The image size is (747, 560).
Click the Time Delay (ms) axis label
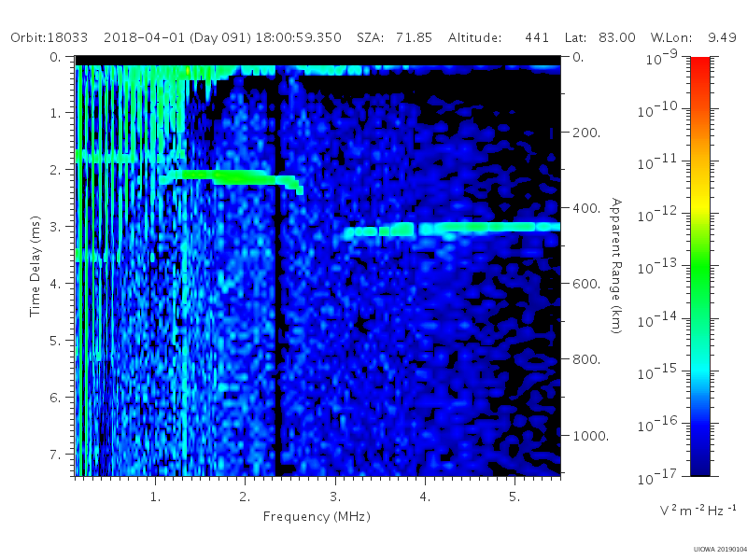pyautogui.click(x=35, y=266)
